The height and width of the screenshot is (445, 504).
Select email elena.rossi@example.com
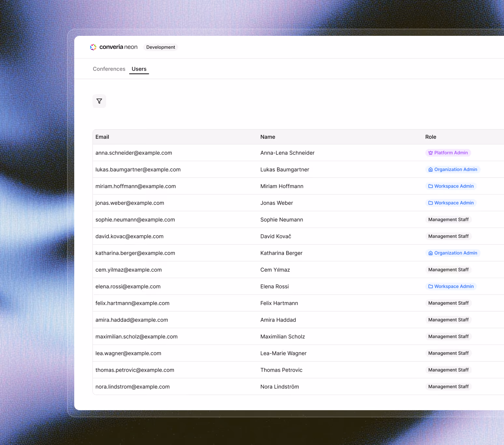click(128, 287)
